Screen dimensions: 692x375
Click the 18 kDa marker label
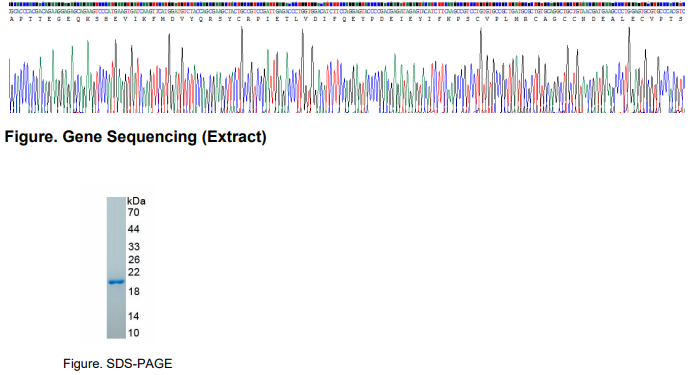(133, 291)
